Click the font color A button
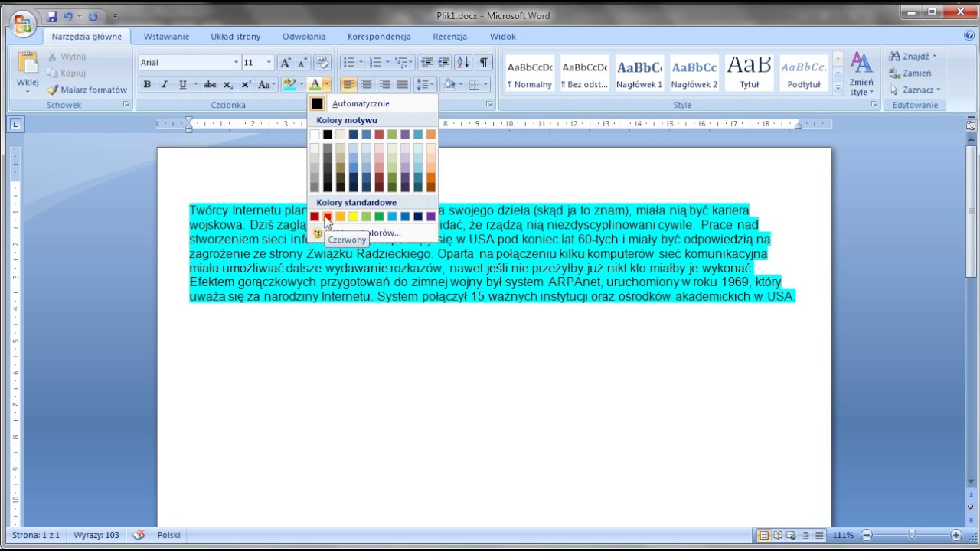980x551 pixels. coord(315,84)
